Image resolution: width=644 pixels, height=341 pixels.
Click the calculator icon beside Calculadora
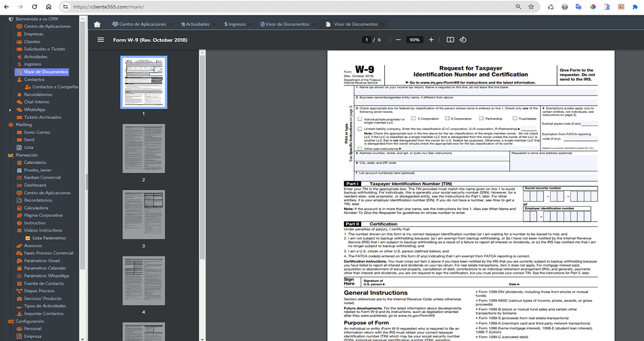point(20,208)
